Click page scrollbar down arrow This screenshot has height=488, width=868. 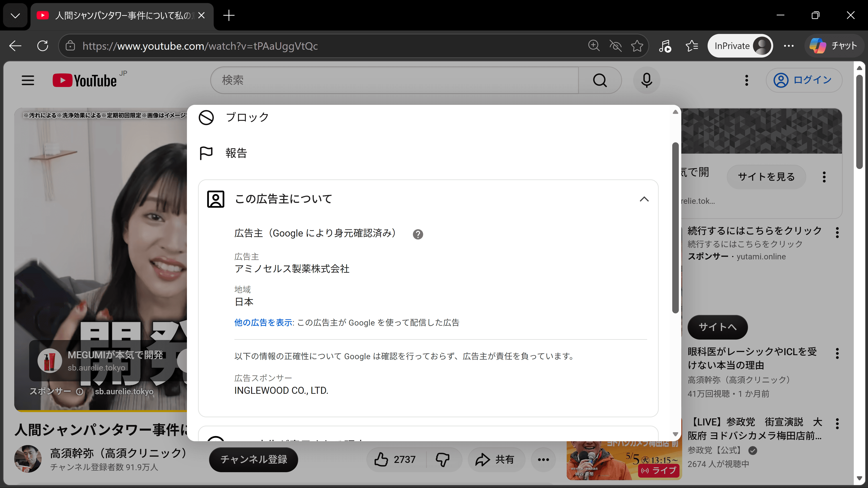click(x=859, y=478)
